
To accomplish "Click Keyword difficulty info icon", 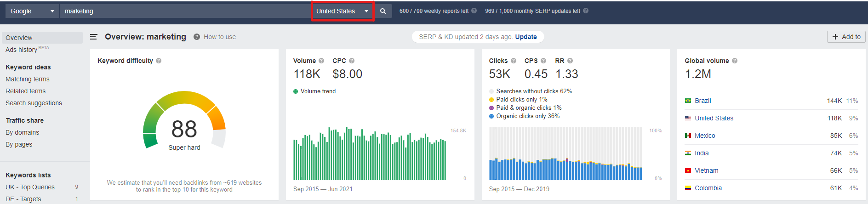I will [159, 61].
